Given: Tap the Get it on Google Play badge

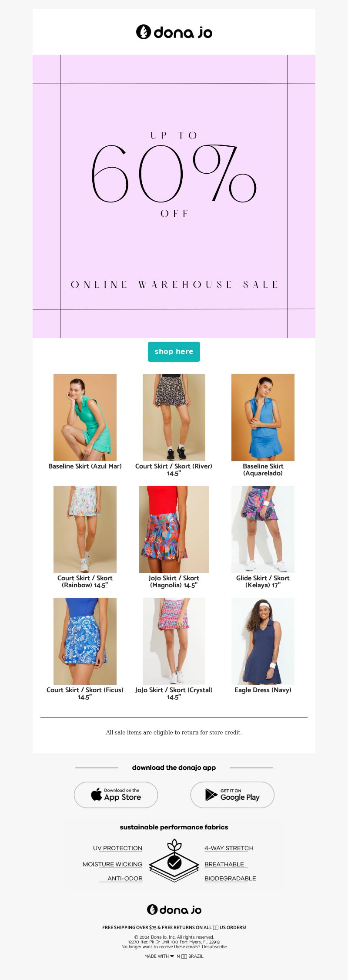Looking at the screenshot, I should coord(232,795).
